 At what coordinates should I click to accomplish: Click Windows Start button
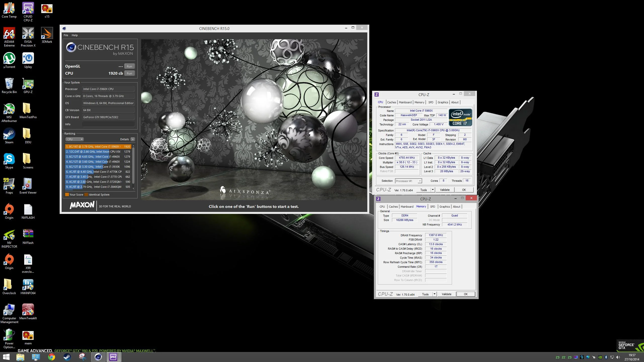pyautogui.click(x=6, y=357)
